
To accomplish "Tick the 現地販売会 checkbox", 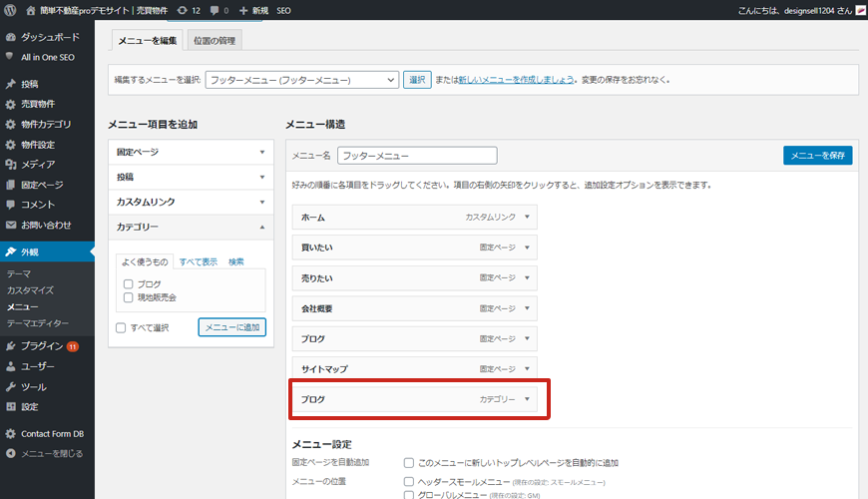I will [128, 297].
